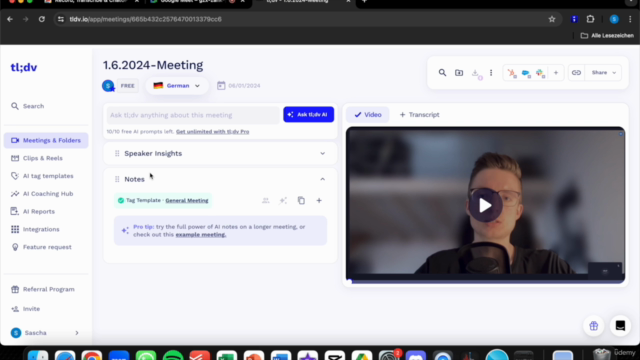Click the speakers icon in Notes toolbar
Image resolution: width=640 pixels, height=360 pixels.
point(266,200)
